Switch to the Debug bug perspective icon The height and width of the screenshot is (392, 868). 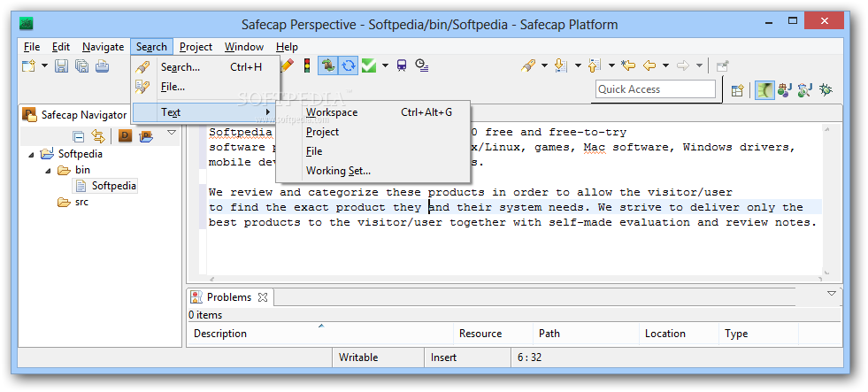(826, 89)
